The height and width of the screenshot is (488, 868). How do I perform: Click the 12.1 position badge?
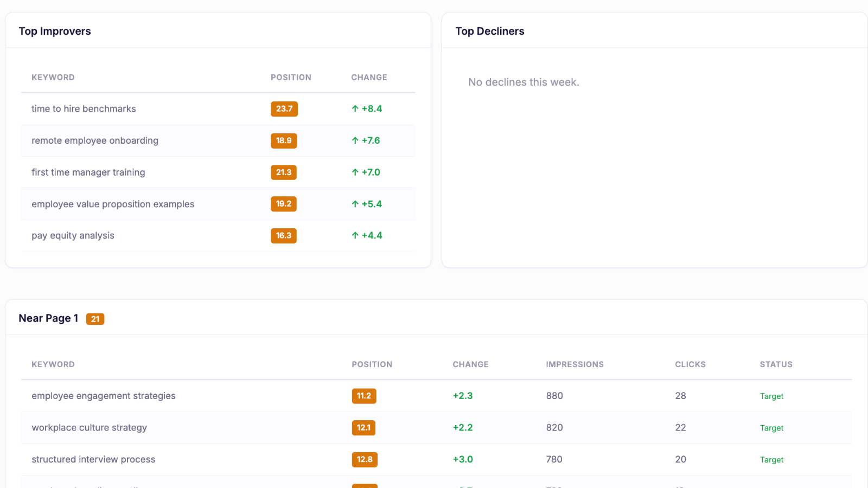coord(363,428)
